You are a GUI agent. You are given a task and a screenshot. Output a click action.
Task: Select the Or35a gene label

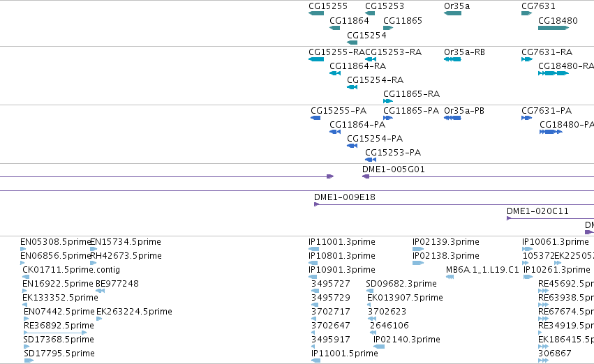(x=456, y=6)
